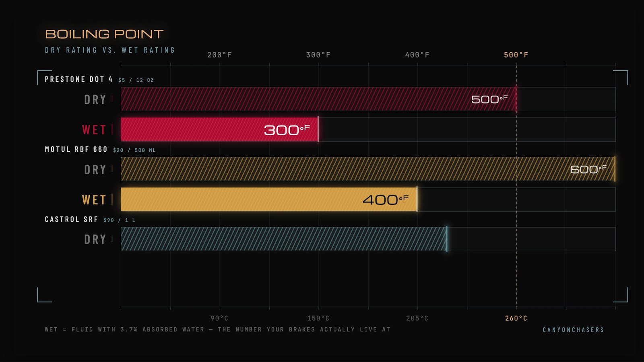Image resolution: width=644 pixels, height=362 pixels.
Task: Click the 205°C axis label
Action: [x=417, y=318]
